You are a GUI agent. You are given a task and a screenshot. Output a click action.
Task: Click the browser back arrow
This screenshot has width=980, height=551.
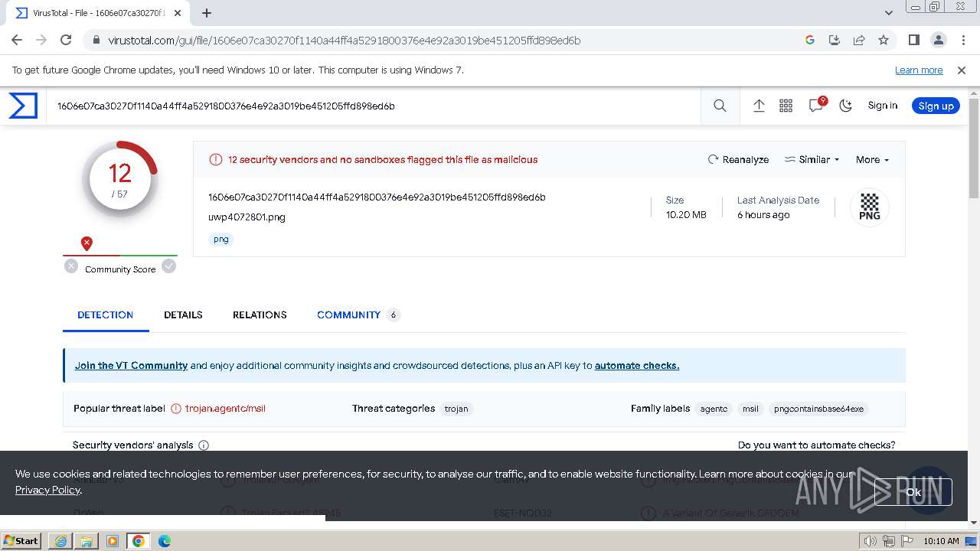[17, 40]
